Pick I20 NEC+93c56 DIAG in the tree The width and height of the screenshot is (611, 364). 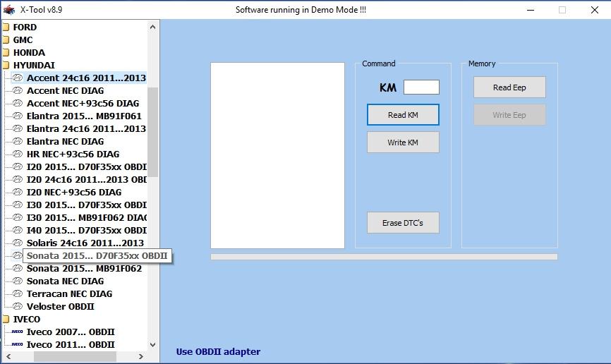(x=74, y=192)
